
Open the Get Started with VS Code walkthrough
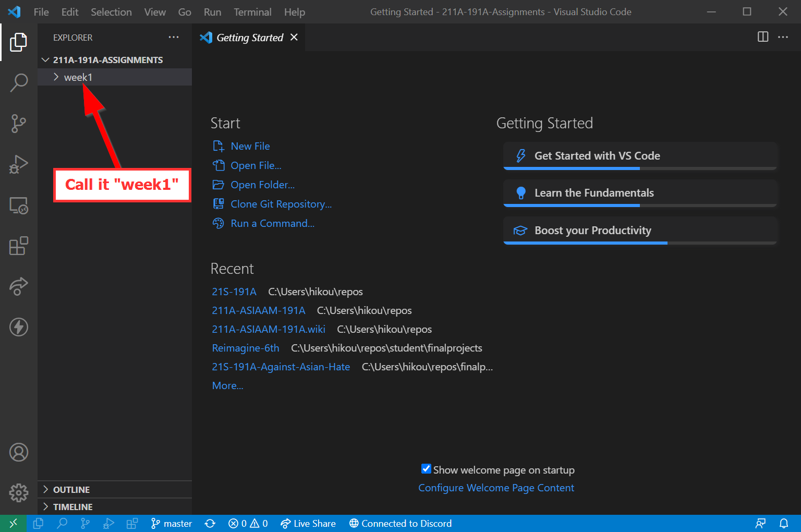click(x=597, y=156)
